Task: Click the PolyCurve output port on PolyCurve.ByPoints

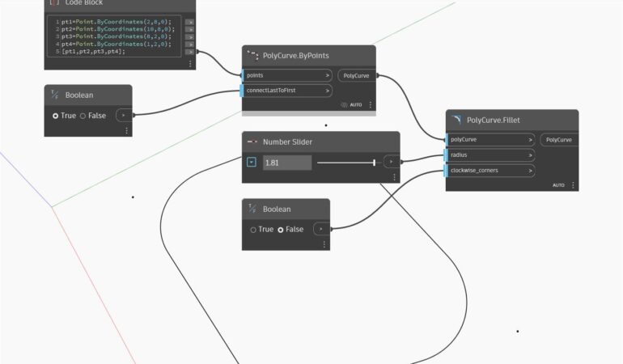Action: point(357,75)
